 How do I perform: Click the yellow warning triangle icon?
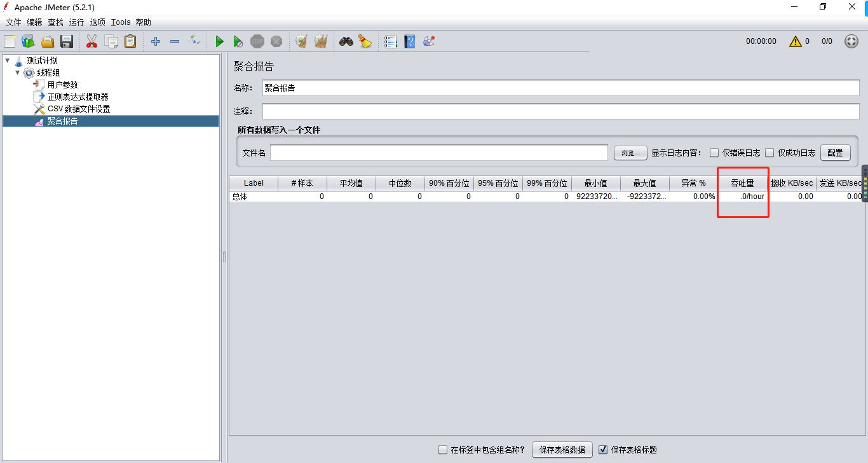[x=796, y=41]
